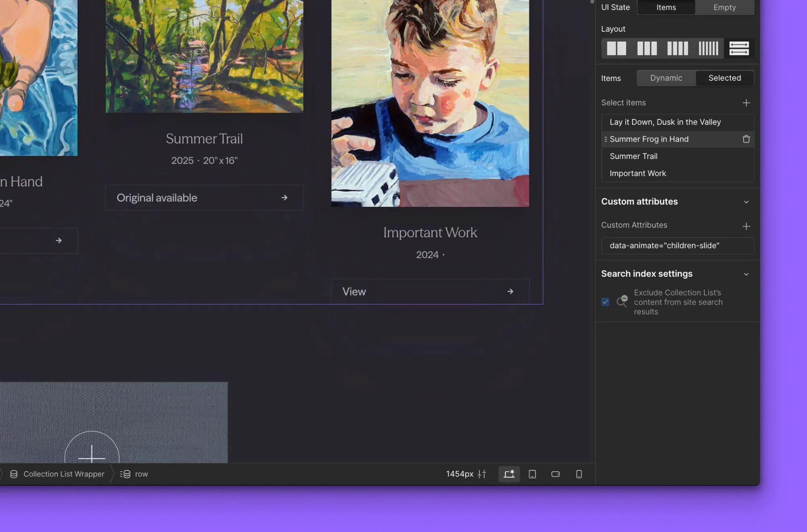The height and width of the screenshot is (532, 807).
Task: Set UI State to Items
Action: click(x=666, y=7)
